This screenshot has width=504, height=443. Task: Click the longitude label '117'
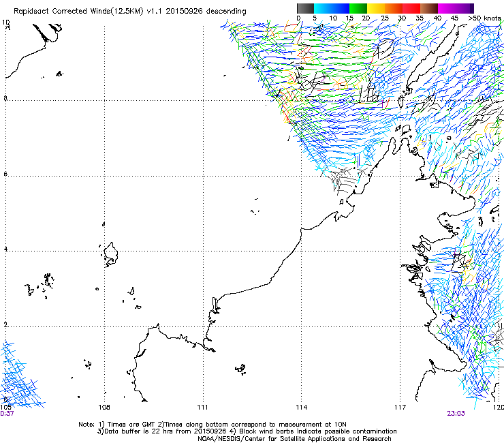[400, 408]
